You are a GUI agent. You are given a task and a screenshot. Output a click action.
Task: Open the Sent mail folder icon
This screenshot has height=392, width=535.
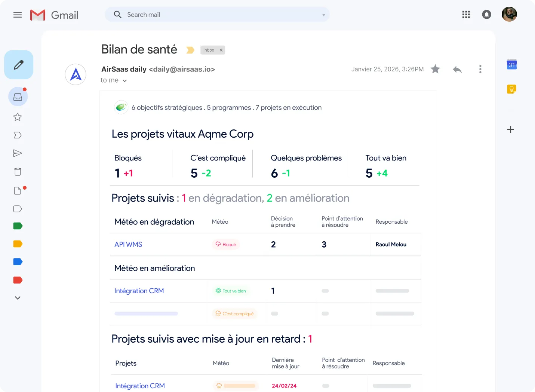pos(17,153)
